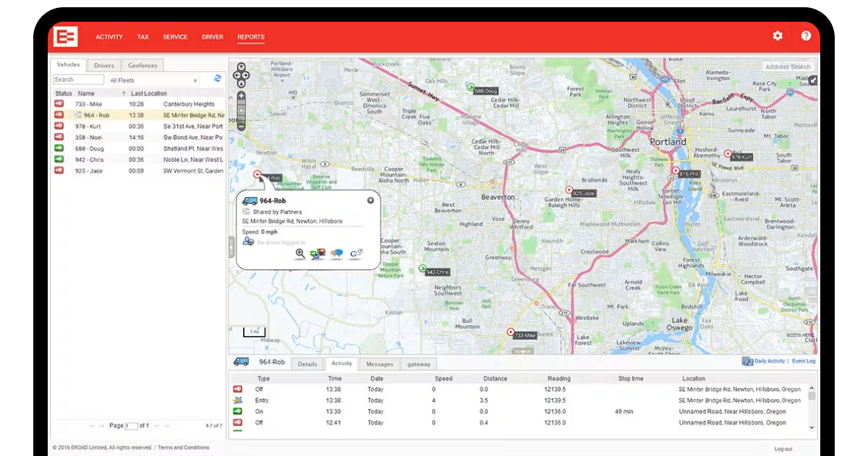This screenshot has height=456, width=868.
Task: Open the SERVICE menu
Action: (175, 37)
